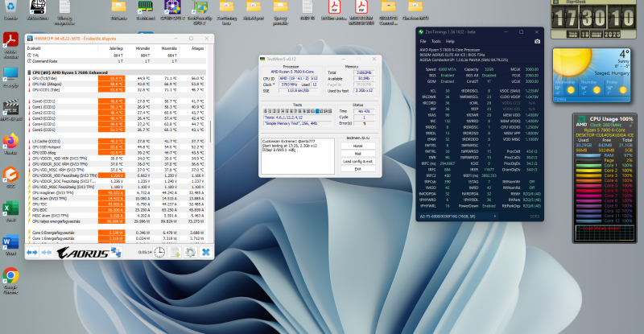Click the HWiNFO reset clock icon
Screen dimensions: 644x334
click(x=160, y=253)
